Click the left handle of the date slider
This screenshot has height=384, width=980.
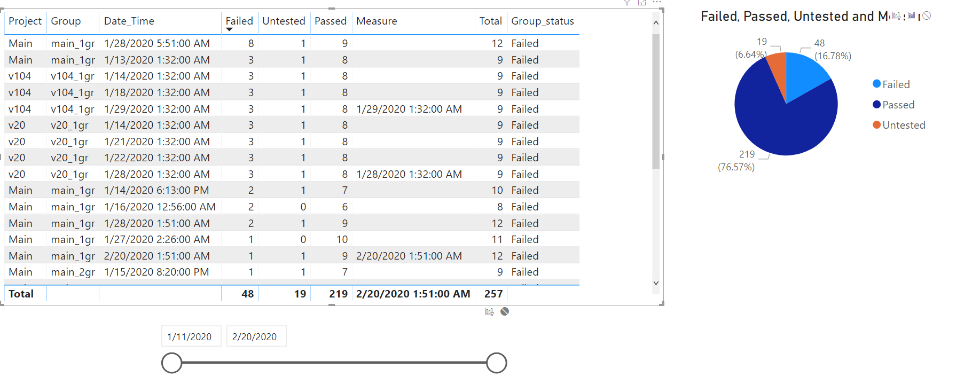point(172,363)
